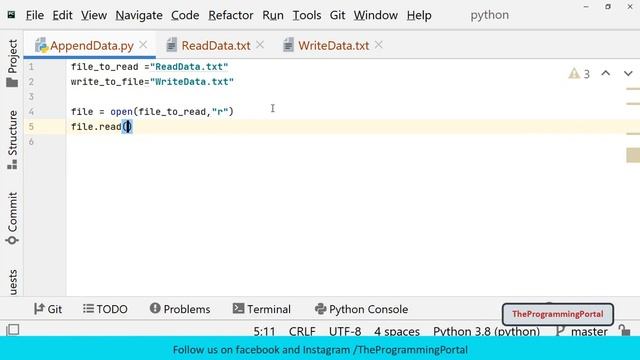Click the "ReadData.txt" string in code
The width and height of the screenshot is (640, 360).
(189, 67)
